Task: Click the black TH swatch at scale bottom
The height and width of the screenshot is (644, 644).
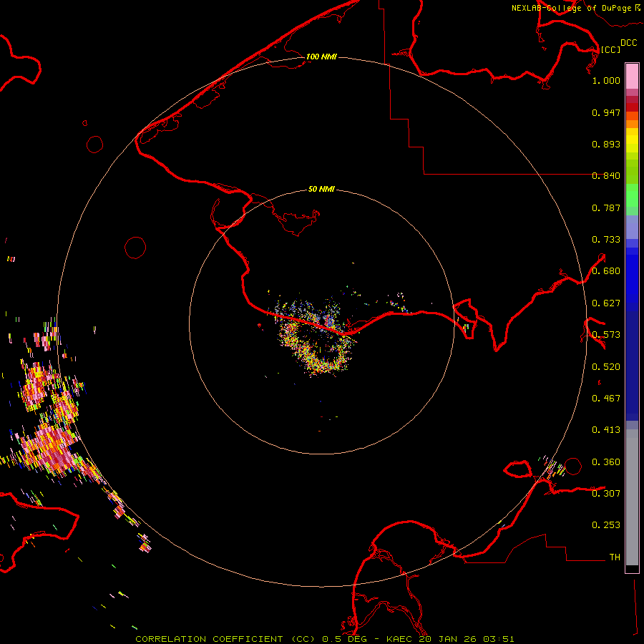Action: [x=632, y=569]
